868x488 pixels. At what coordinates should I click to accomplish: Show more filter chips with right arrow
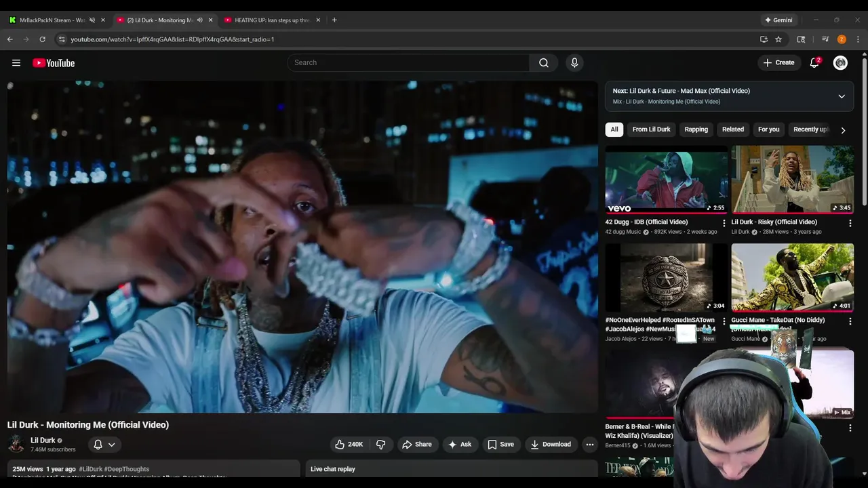pos(843,130)
